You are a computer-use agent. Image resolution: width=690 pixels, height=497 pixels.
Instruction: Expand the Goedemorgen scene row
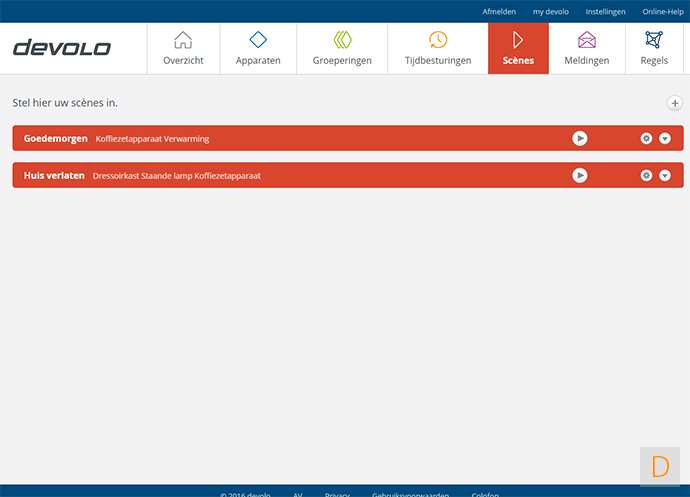tap(664, 138)
